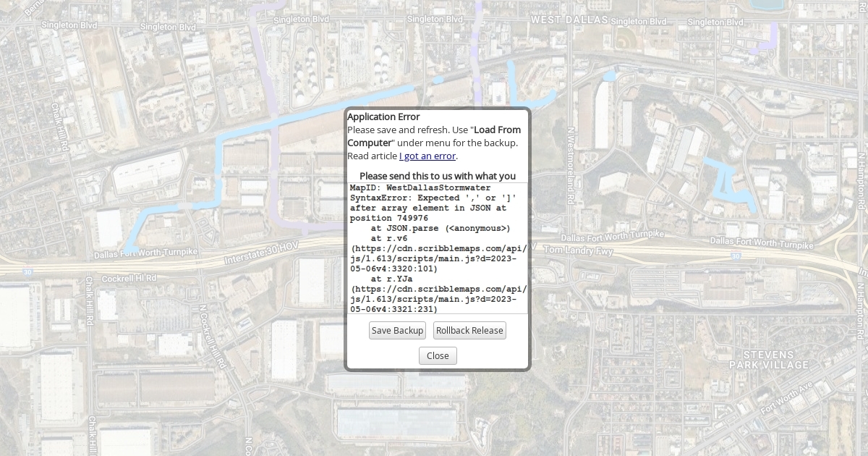Click the Application Error dialog title
The height and width of the screenshot is (456, 868).
coord(383,117)
